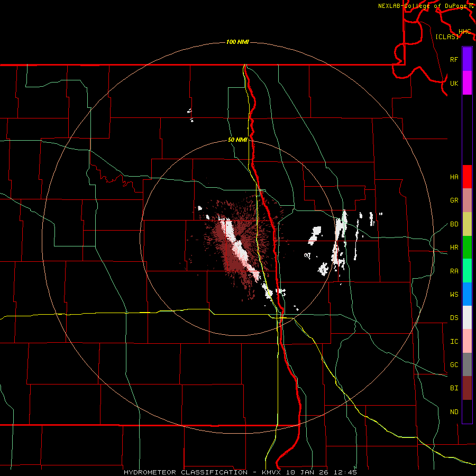Viewport: 476px width, 476px height.
Task: Click the RA light green legend swatch
Action: pyautogui.click(x=467, y=271)
